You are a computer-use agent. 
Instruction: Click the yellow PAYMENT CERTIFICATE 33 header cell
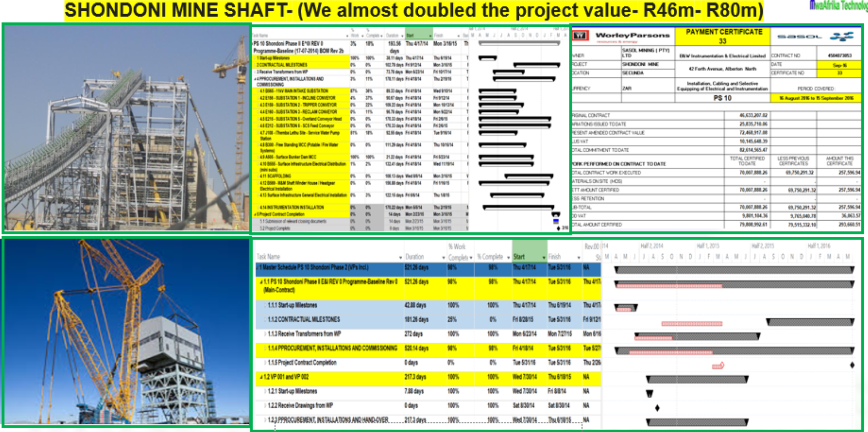tap(723, 36)
